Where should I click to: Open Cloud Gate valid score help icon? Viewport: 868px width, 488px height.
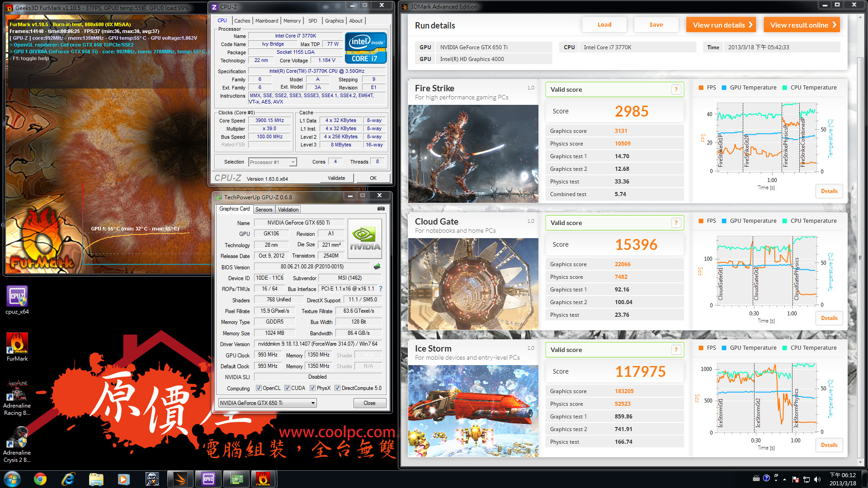[x=676, y=223]
